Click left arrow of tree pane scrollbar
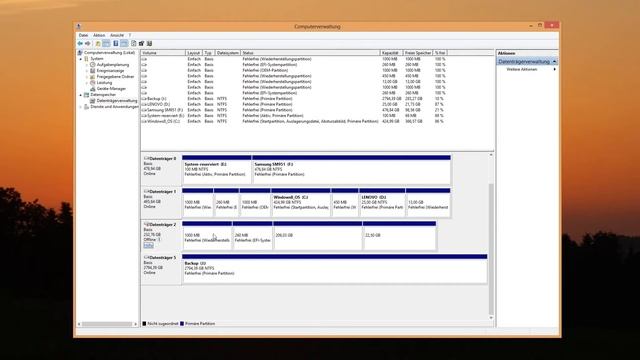The width and height of the screenshot is (640, 360). 79,324
